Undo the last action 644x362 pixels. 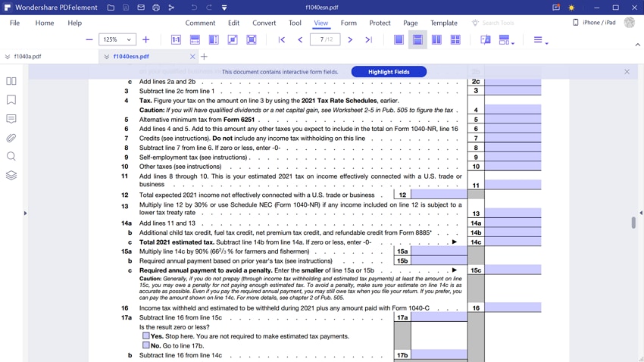pos(194,8)
